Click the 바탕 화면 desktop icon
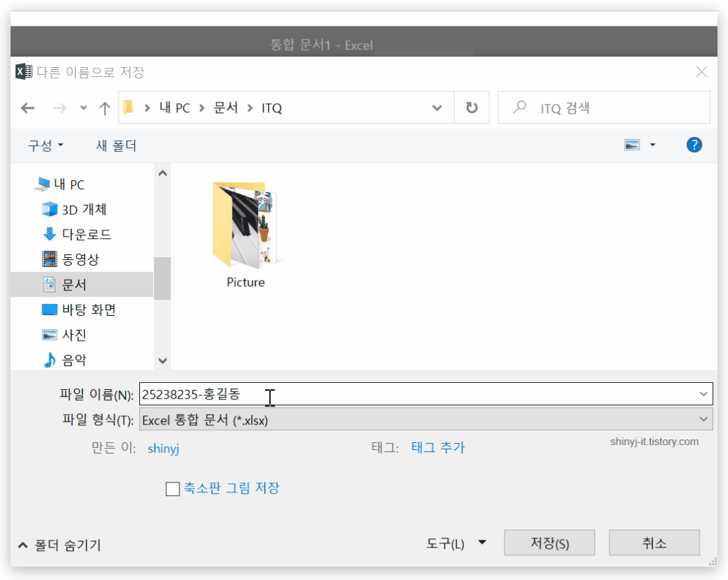 [x=49, y=309]
